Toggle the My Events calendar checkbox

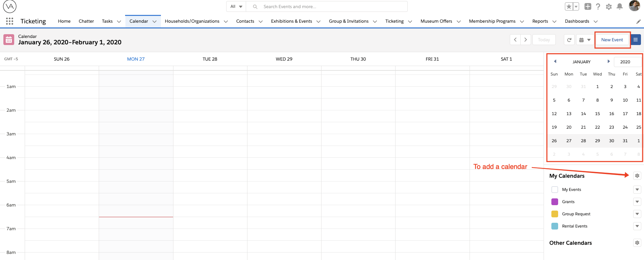pyautogui.click(x=554, y=190)
